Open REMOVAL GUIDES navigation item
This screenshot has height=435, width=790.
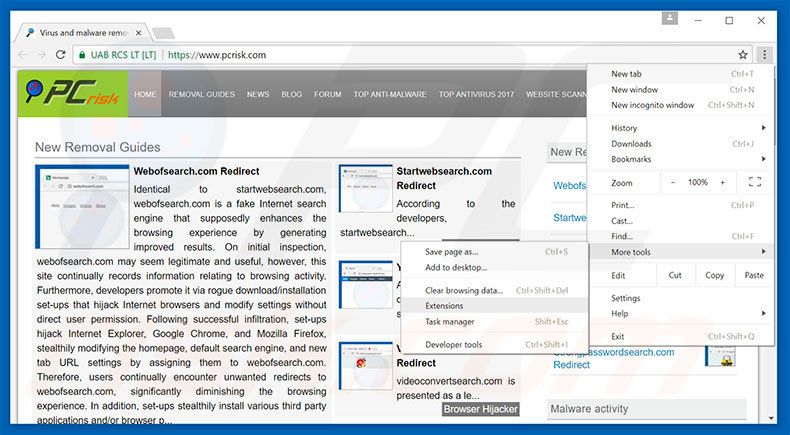click(x=202, y=94)
